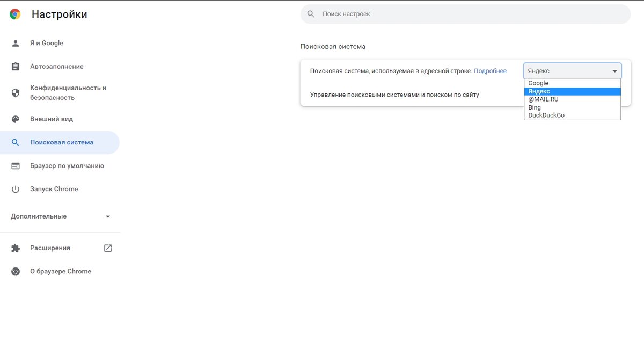The image size is (644, 348).
Task: Expand the Дополнительные section
Action: [x=60, y=216]
